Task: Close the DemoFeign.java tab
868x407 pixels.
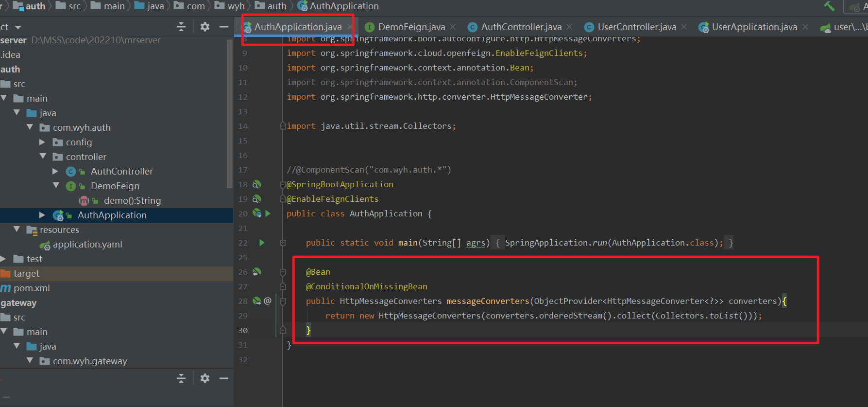Action: (453, 27)
